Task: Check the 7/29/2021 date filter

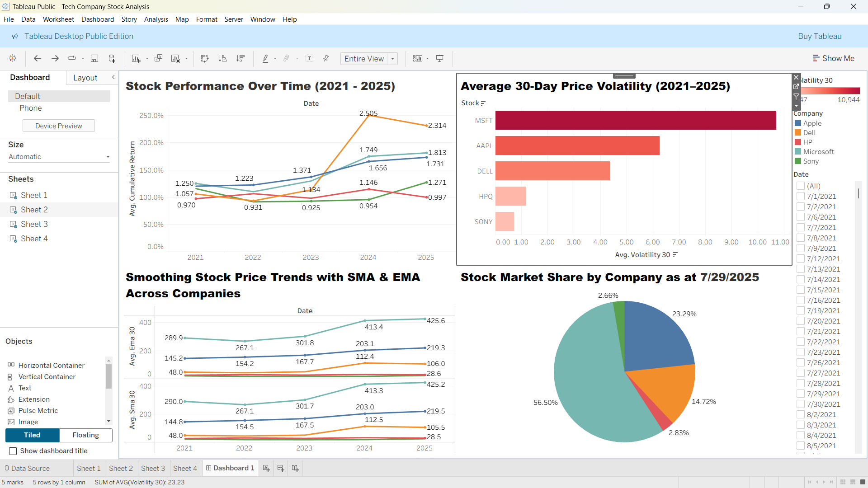Action: 801,394
